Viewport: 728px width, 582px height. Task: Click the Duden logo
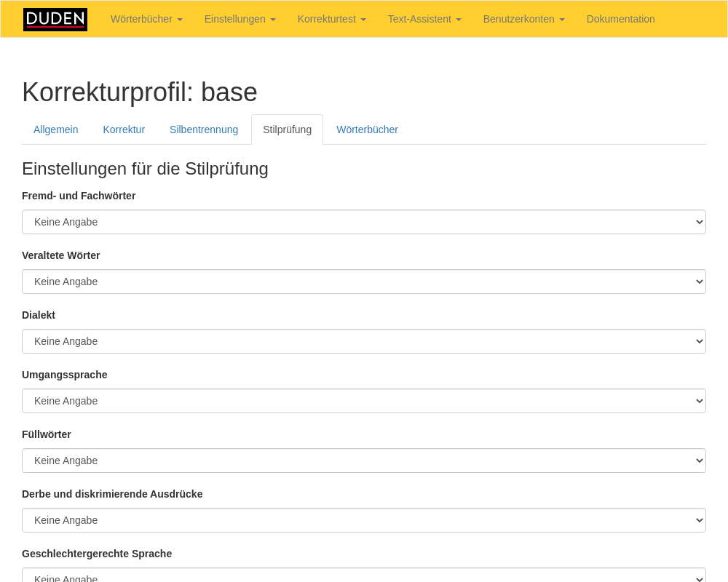coord(55,20)
